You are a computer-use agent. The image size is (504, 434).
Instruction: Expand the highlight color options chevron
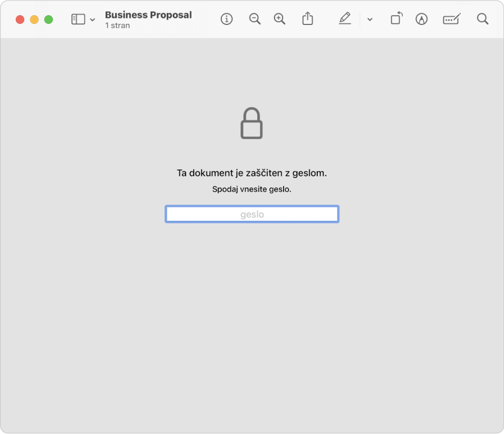[370, 20]
